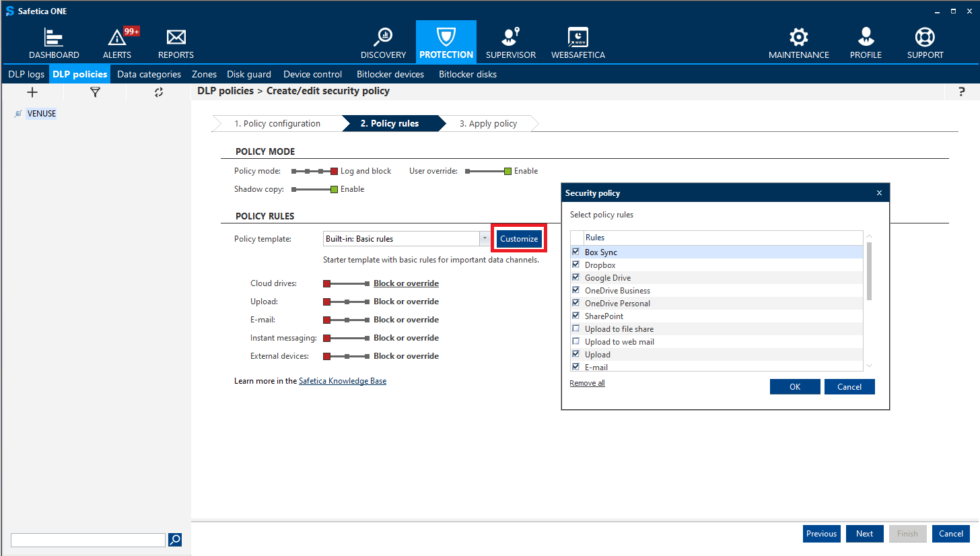Adjust the Policy mode slider

pos(314,171)
